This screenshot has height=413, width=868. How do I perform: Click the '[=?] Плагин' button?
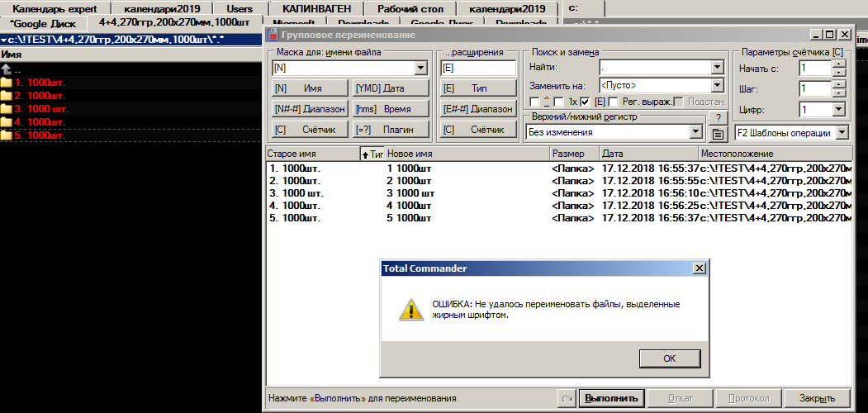coord(391,130)
